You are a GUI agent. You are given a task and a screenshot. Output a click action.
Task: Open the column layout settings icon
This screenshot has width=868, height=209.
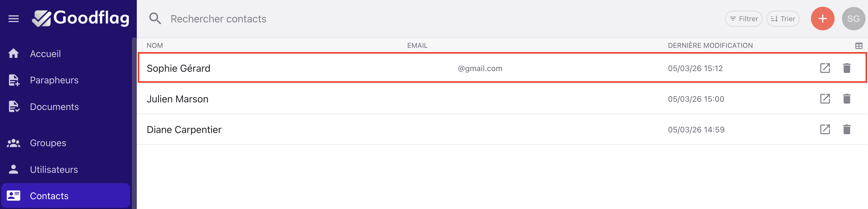click(x=858, y=46)
